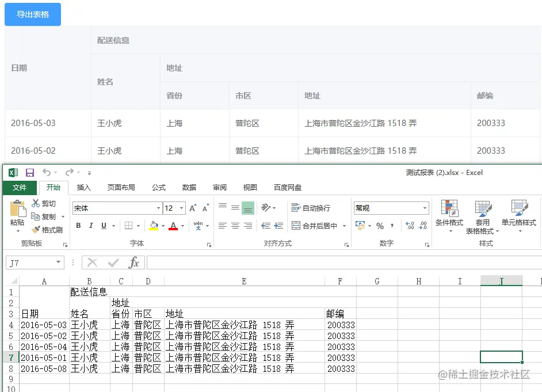Select the row 7 header
542x392 pixels.
(11, 357)
